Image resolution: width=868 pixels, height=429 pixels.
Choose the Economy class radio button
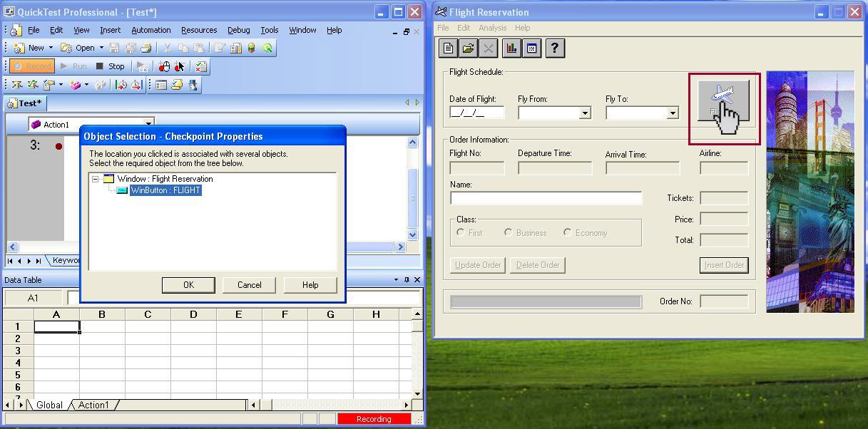[568, 232]
